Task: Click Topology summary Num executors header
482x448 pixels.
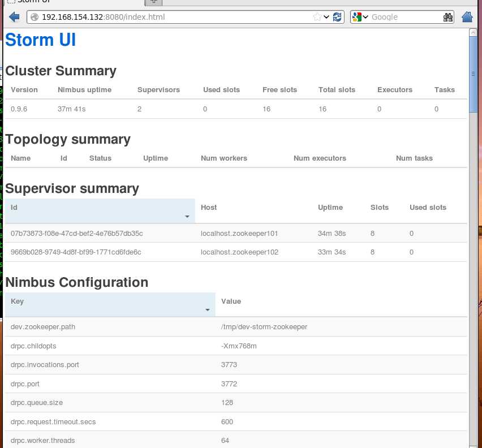Action: tap(320, 158)
